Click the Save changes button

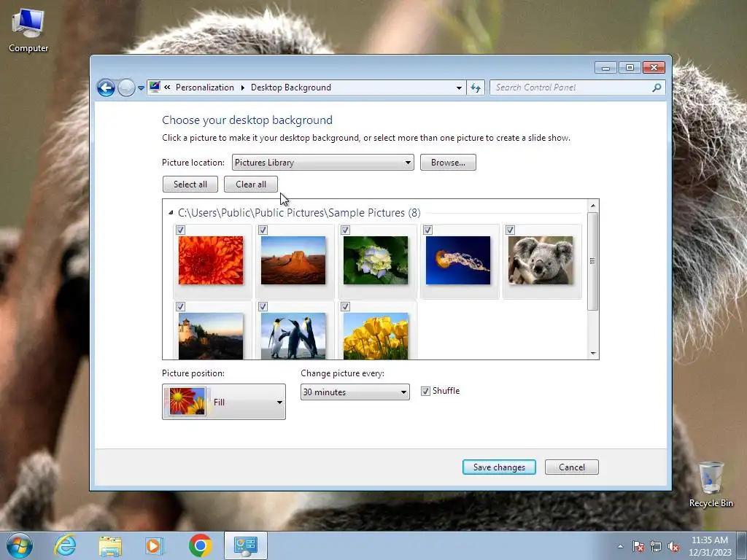[x=499, y=467]
